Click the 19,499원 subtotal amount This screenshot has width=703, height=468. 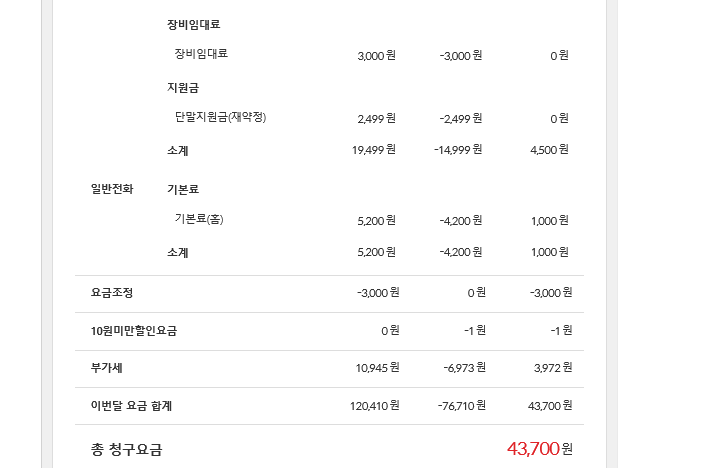(x=374, y=150)
